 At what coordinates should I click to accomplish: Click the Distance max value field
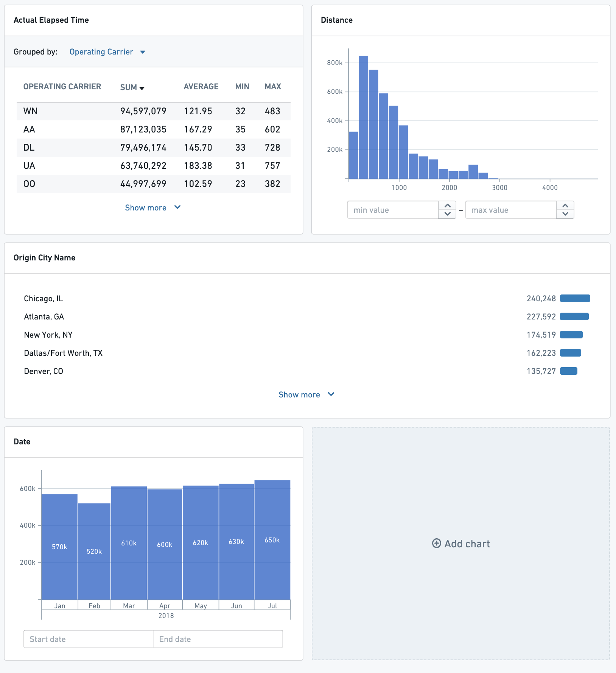[x=511, y=210]
